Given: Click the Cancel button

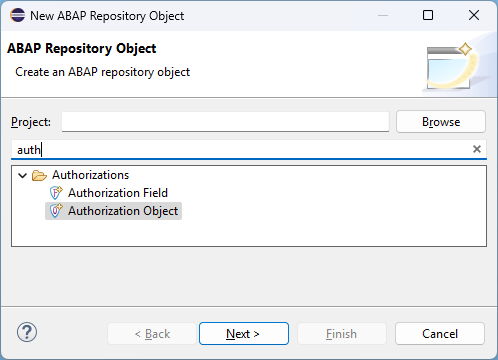Looking at the screenshot, I should click(x=440, y=333).
